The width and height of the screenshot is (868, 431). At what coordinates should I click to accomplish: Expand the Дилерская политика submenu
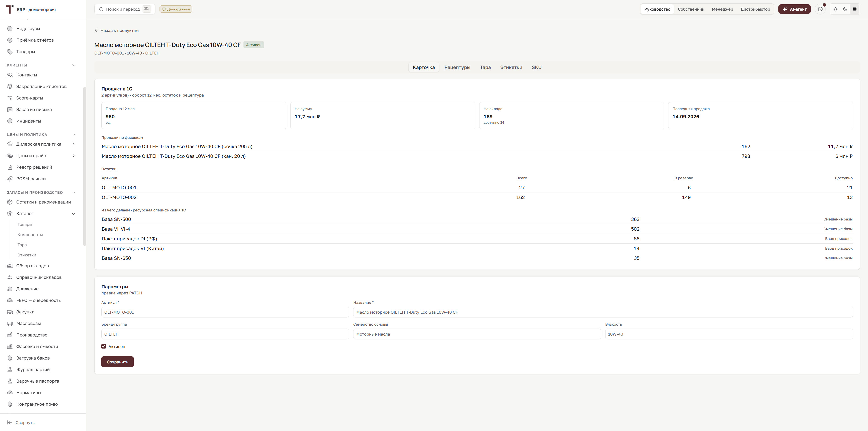pyautogui.click(x=74, y=144)
